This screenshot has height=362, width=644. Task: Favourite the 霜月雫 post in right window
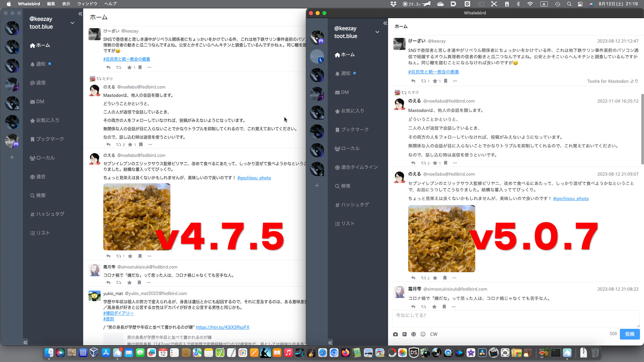tap(434, 307)
